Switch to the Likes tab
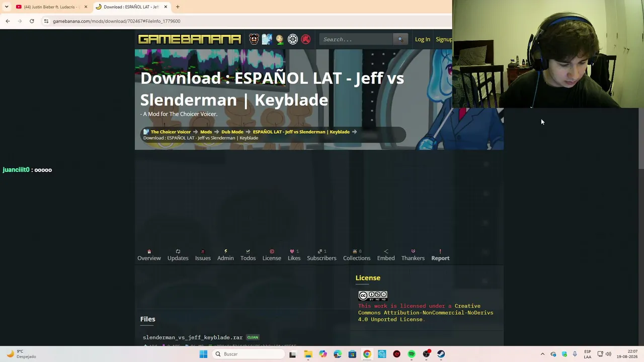The width and height of the screenshot is (644, 362). tap(294, 255)
